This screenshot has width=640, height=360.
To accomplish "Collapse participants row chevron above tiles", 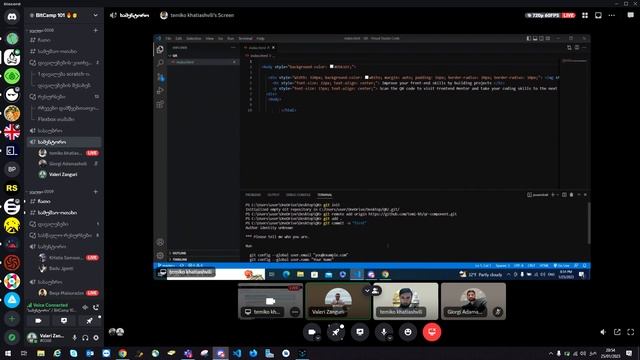I will pyautogui.click(x=367, y=291).
